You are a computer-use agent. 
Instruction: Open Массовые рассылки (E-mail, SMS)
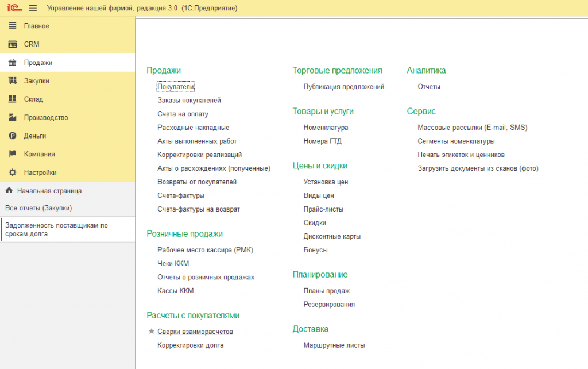click(473, 127)
